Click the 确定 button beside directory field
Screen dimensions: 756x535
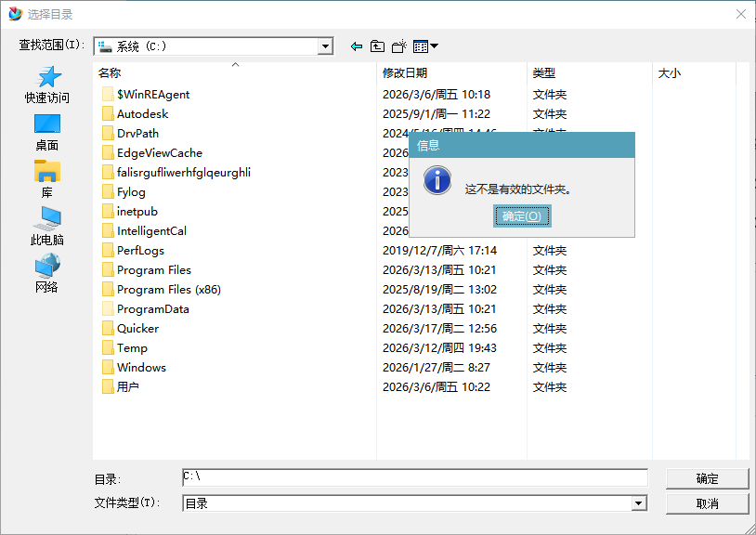[x=707, y=478]
